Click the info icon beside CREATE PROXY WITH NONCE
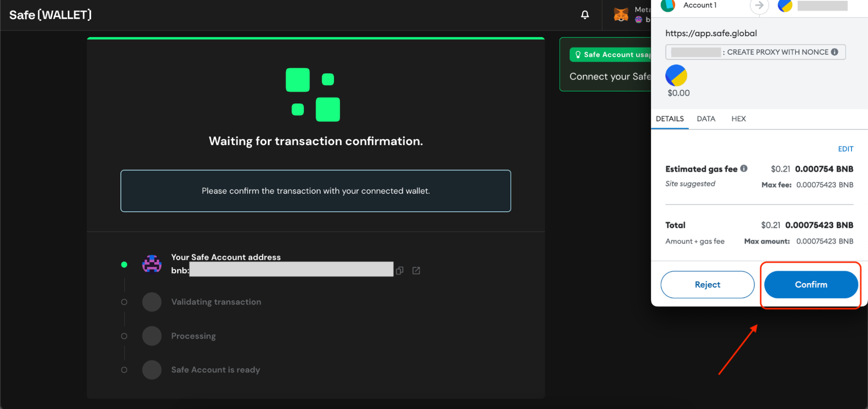This screenshot has height=409, width=868. pyautogui.click(x=835, y=52)
